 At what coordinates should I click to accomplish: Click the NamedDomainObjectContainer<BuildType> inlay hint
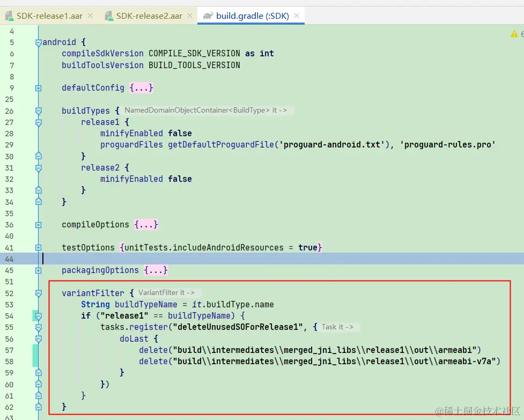[x=208, y=110]
